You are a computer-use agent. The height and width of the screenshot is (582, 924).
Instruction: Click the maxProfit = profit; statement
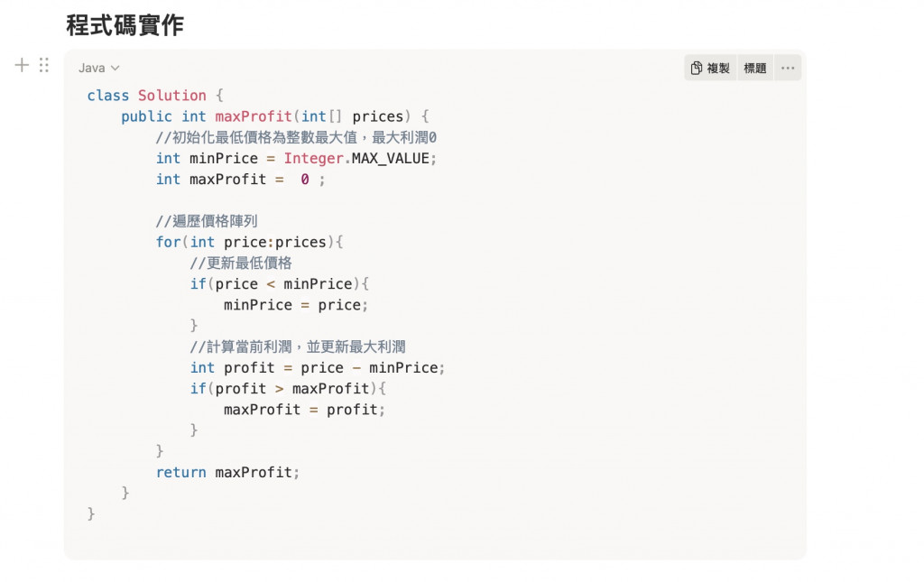(304, 410)
